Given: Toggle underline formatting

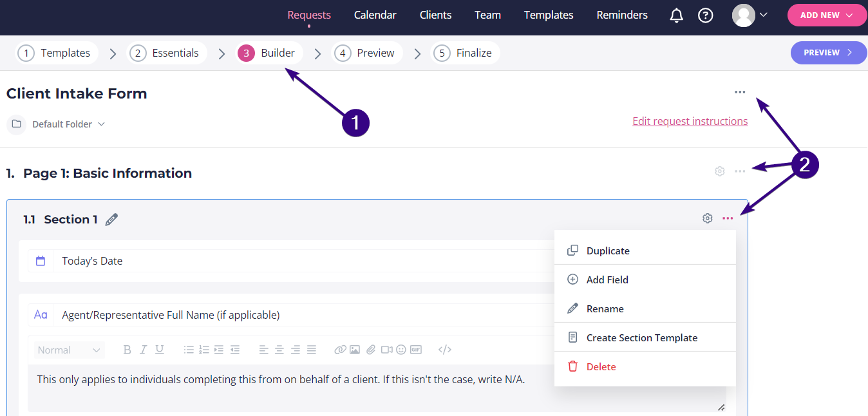Looking at the screenshot, I should coord(159,350).
